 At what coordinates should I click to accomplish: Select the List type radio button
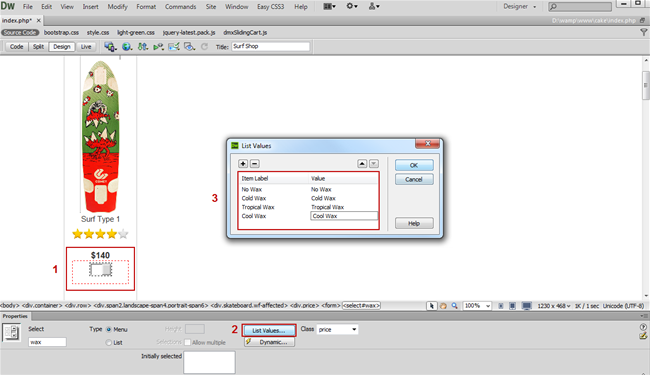(109, 343)
